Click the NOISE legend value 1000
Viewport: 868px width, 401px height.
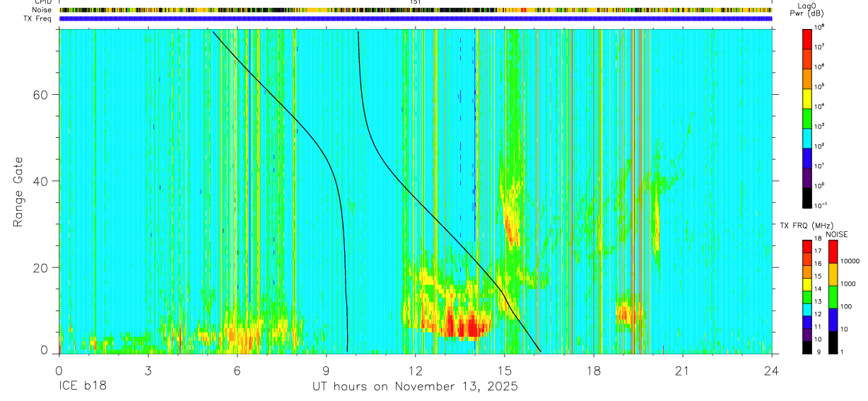coord(849,284)
